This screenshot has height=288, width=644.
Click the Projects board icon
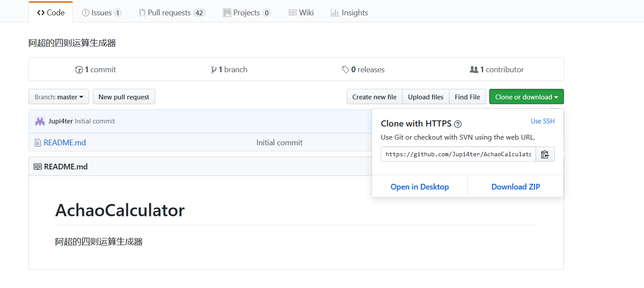coord(227,13)
